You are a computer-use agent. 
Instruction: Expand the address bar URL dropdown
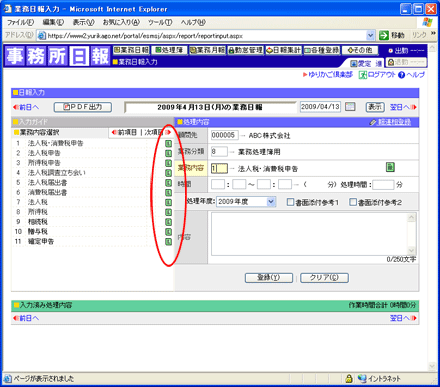click(x=370, y=35)
